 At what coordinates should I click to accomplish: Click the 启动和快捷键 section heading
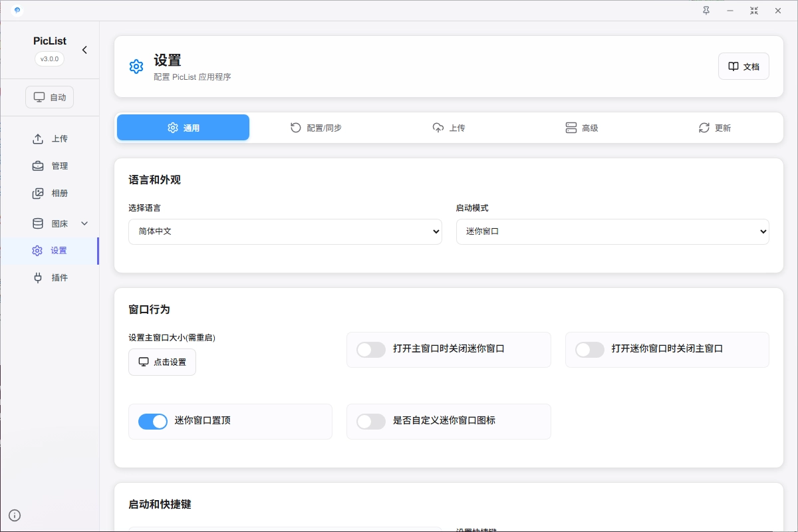pyautogui.click(x=160, y=504)
